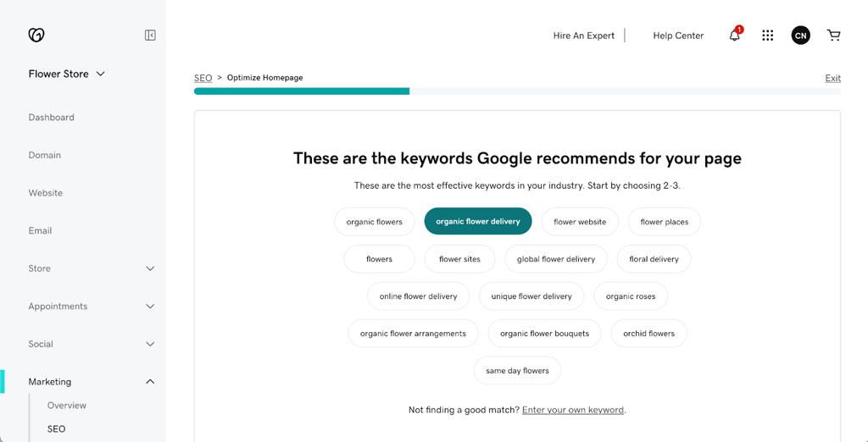Open Social section in sidebar
This screenshot has height=442, width=868.
(41, 344)
